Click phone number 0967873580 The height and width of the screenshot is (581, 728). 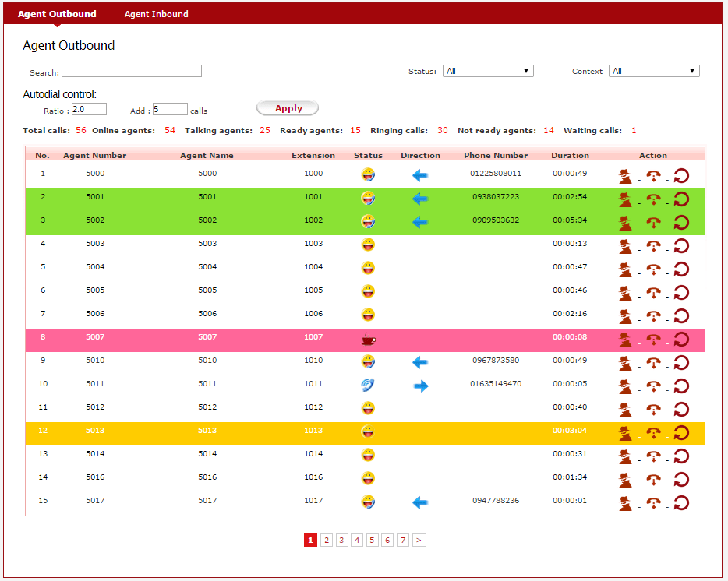point(496,360)
